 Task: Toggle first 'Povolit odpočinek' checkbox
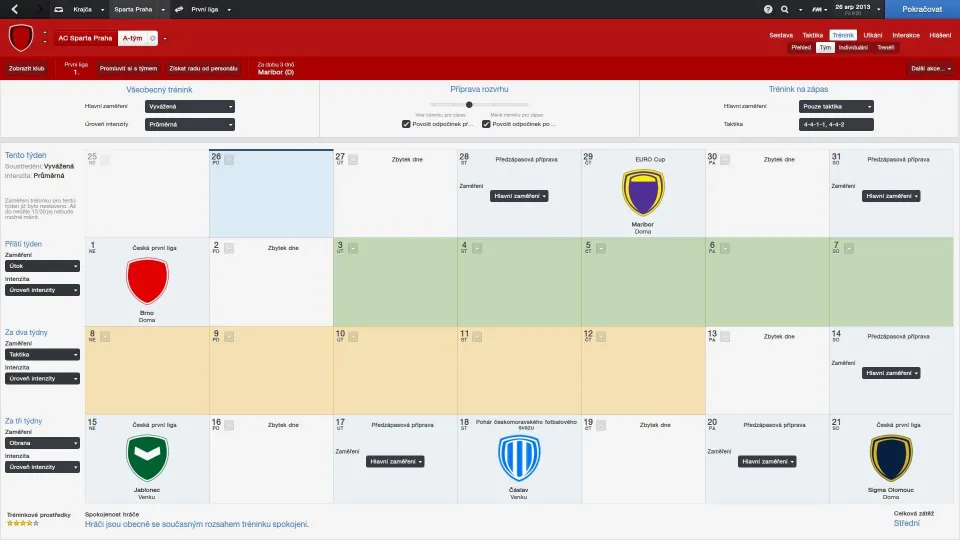click(406, 124)
